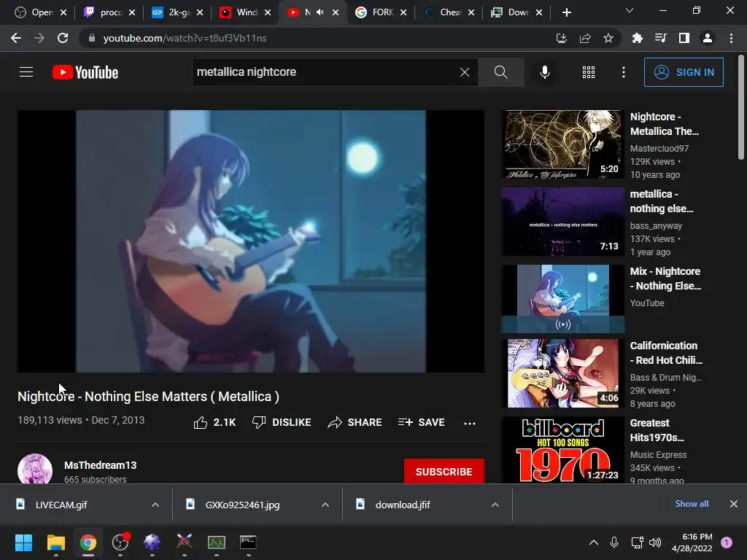Open File Explorer from taskbar

(55, 542)
